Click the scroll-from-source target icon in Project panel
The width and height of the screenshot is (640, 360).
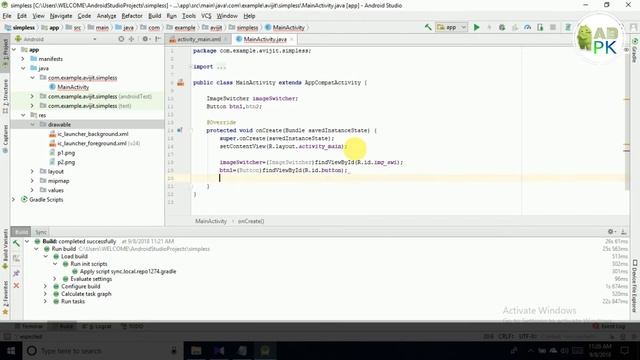click(x=121, y=39)
